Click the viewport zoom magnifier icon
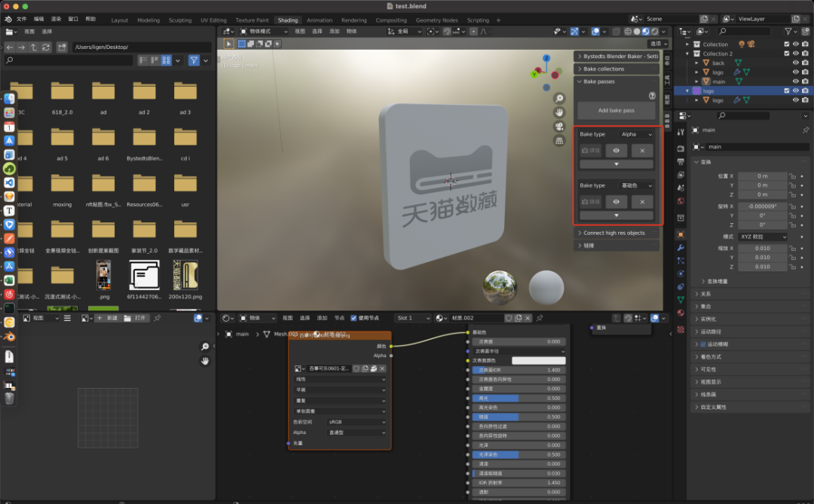This screenshot has width=814, height=504. [x=559, y=98]
